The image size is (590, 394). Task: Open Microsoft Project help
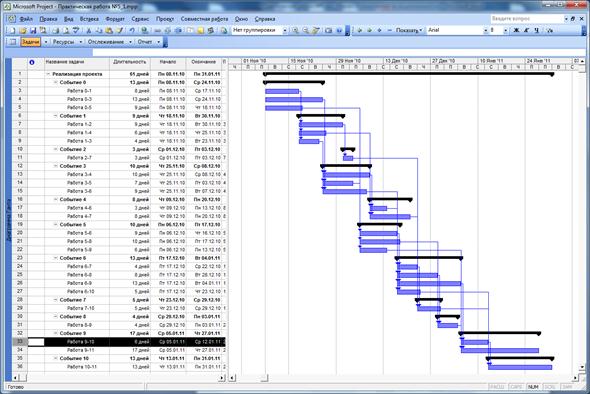pyautogui.click(x=339, y=30)
